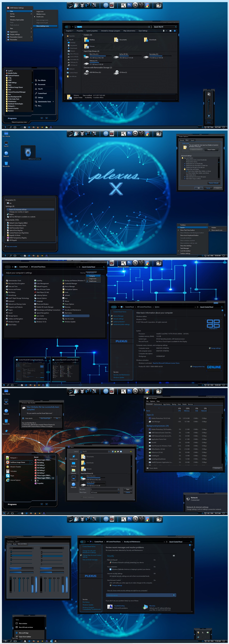Open Power Options in Control Panel
This screenshot has width=229, height=644.
(68, 304)
